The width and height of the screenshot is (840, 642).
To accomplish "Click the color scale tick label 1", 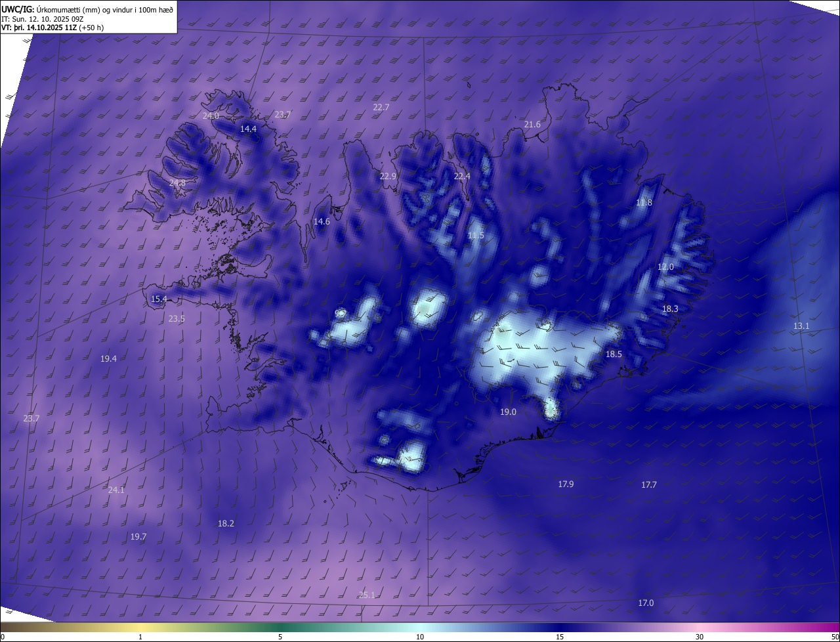I will tap(141, 637).
